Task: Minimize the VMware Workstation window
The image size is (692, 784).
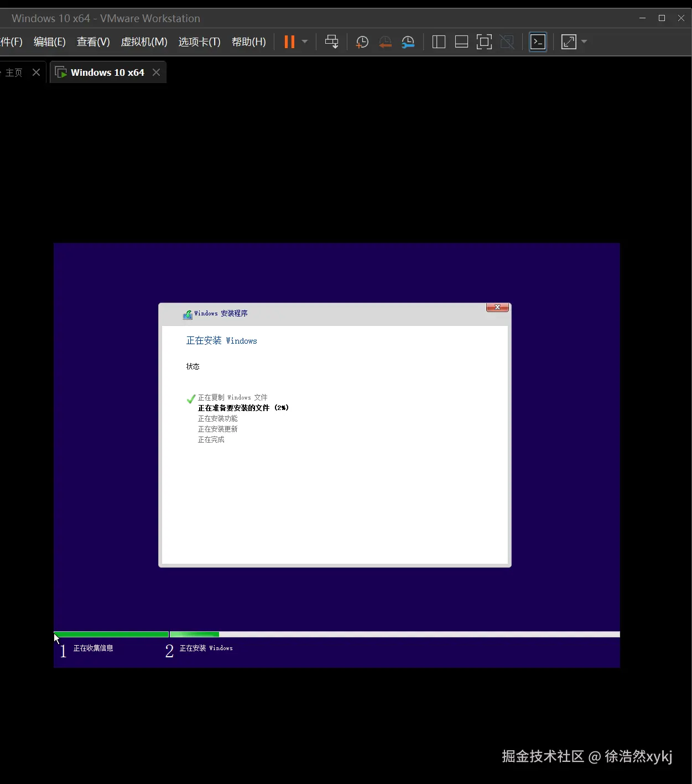Action: pyautogui.click(x=642, y=18)
